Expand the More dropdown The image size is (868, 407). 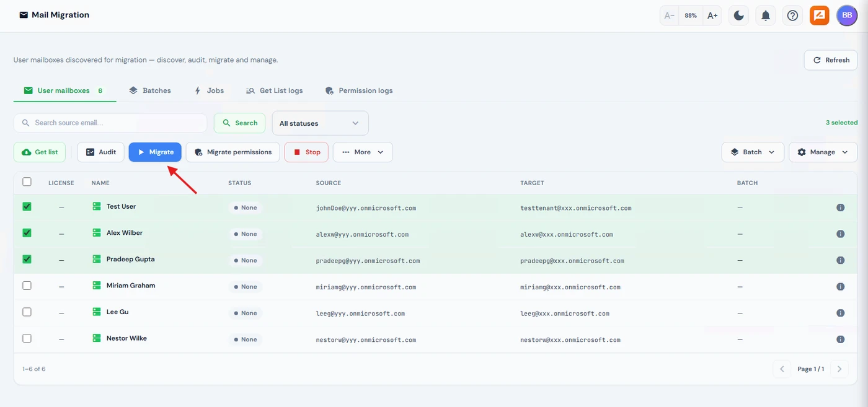click(363, 152)
